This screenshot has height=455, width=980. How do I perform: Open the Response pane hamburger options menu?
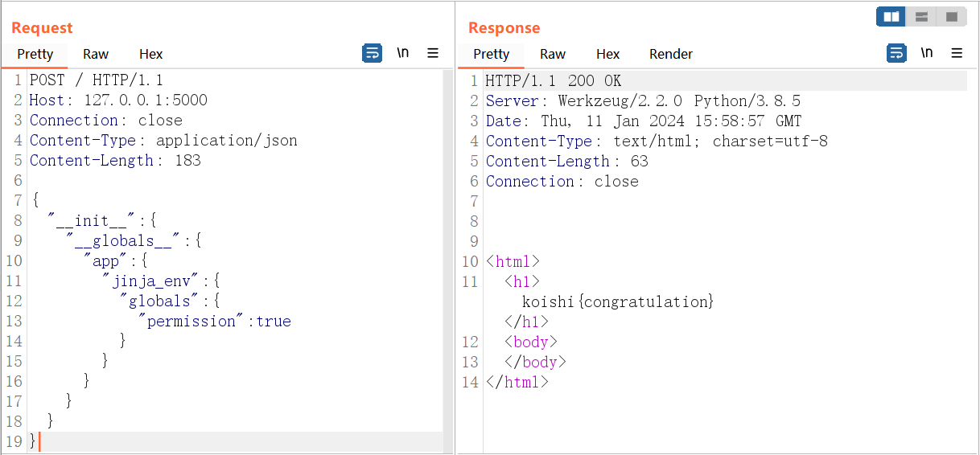957,53
